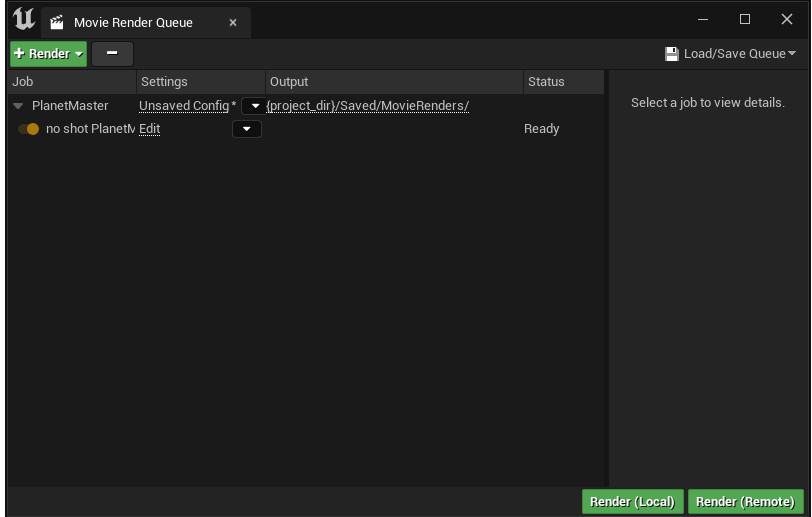Click the clapperboard icon on the tab

57,22
